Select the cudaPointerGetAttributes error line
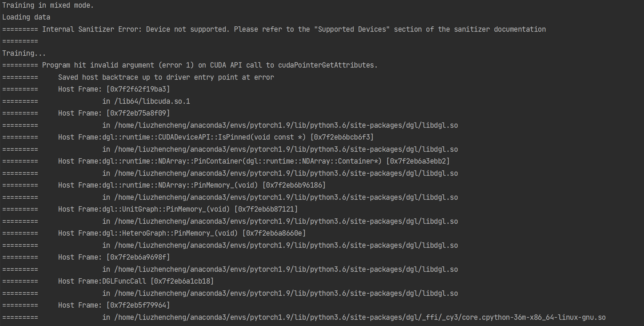Viewport: 644px width, 326px height. pos(207,65)
